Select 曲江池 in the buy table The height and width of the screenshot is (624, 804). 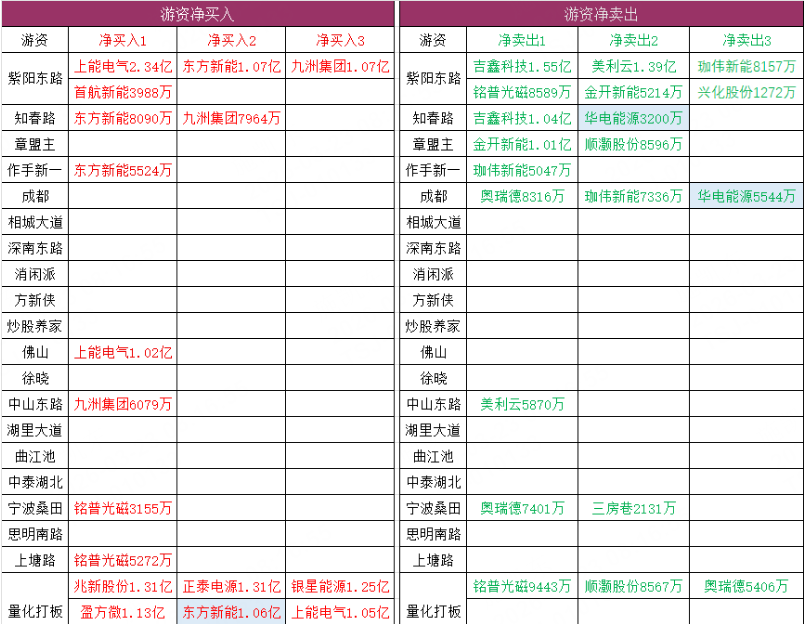tap(35, 456)
